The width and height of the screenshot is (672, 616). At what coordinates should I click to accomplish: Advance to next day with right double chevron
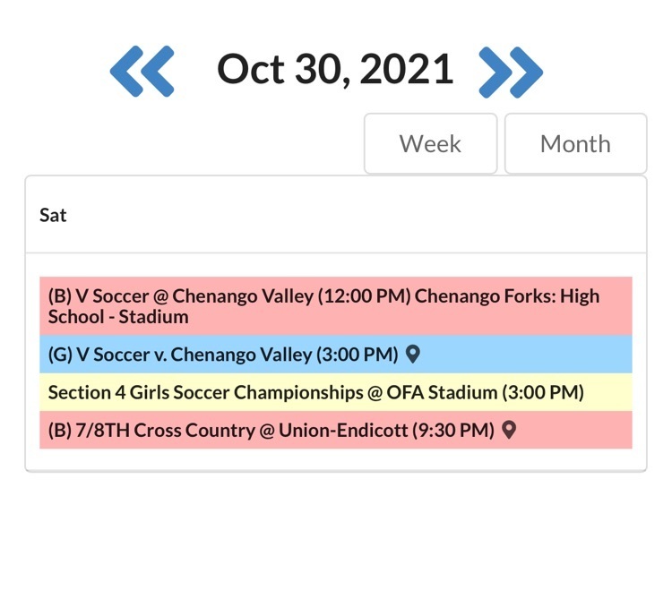[511, 72]
